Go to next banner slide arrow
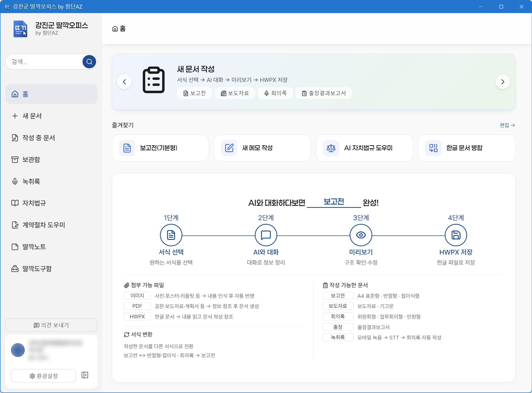The image size is (532, 393). pos(503,82)
